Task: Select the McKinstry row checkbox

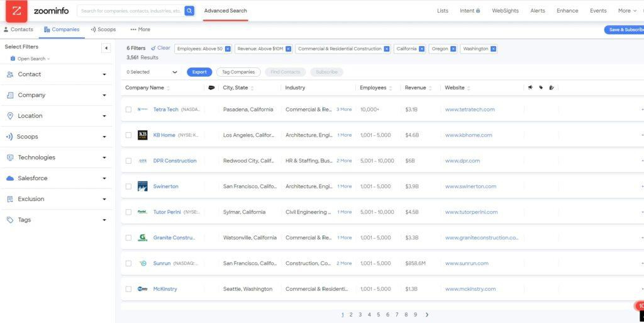Action: pyautogui.click(x=128, y=289)
